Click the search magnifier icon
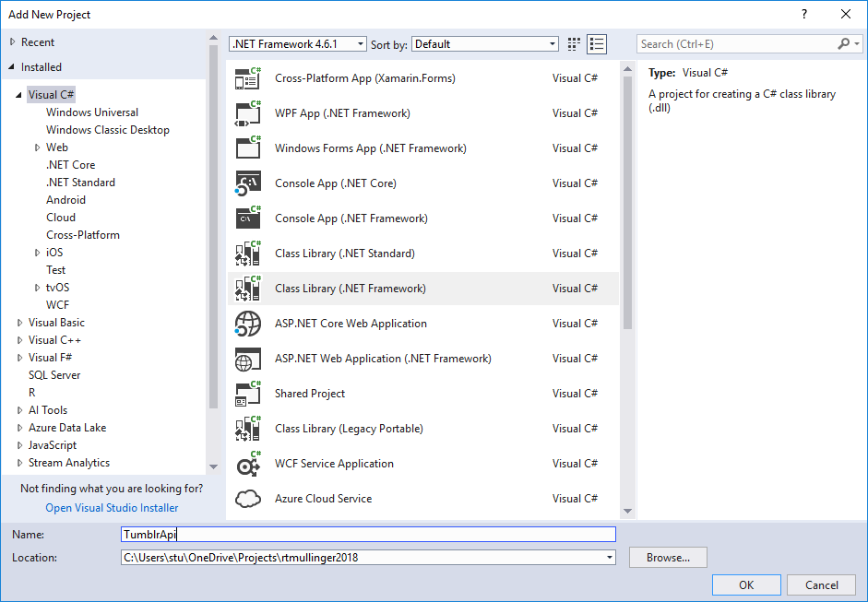Screen dimensions: 868x602 click(843, 43)
